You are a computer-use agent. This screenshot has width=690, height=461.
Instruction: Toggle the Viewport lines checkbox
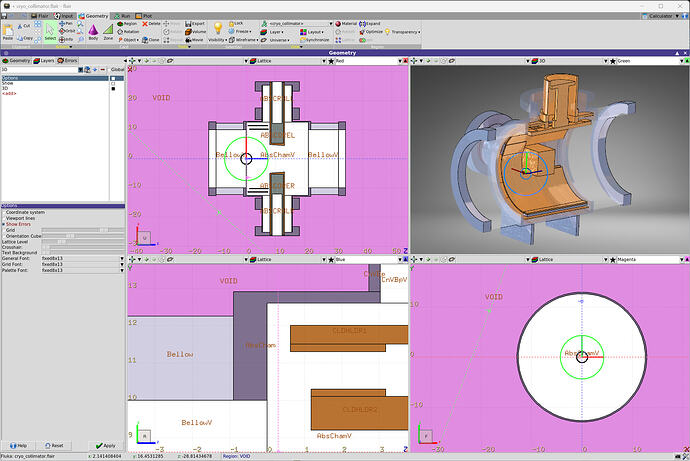[4, 218]
